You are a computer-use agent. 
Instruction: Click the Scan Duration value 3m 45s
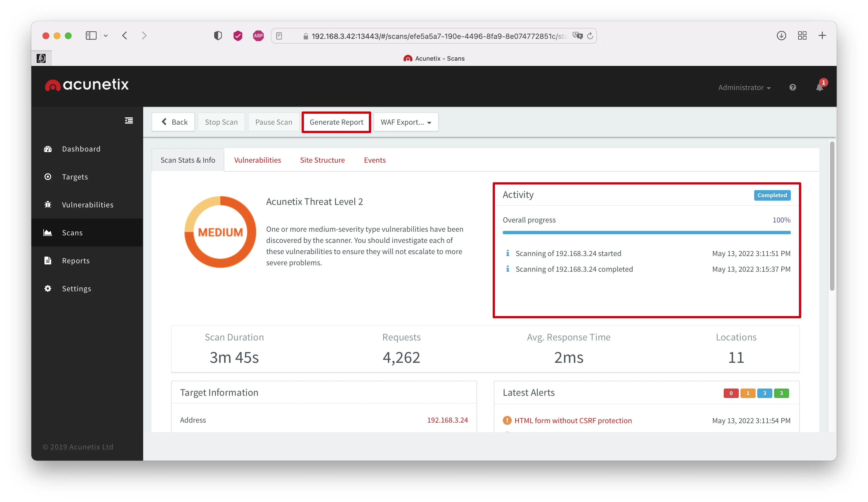pos(234,357)
